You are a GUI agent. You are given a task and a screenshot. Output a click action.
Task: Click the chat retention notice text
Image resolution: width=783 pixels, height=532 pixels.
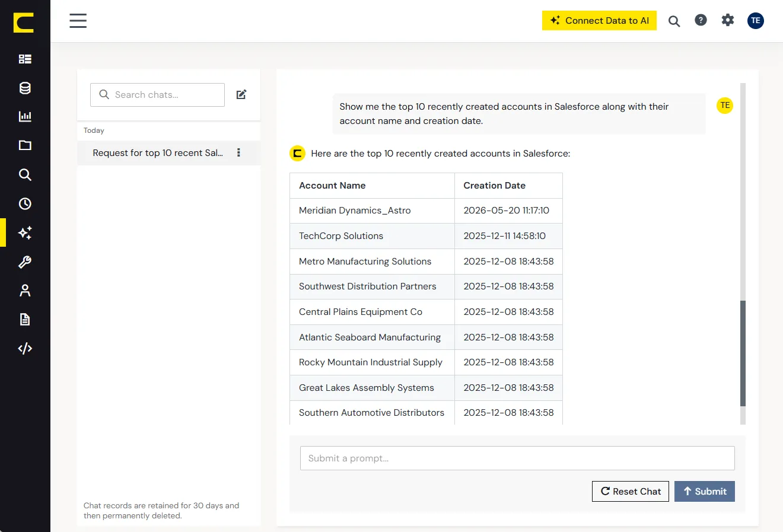161,511
